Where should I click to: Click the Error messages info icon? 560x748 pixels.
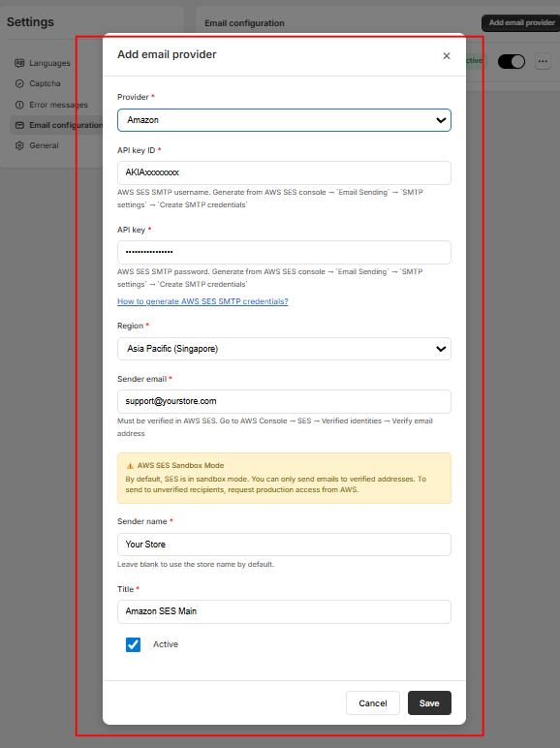(19, 105)
